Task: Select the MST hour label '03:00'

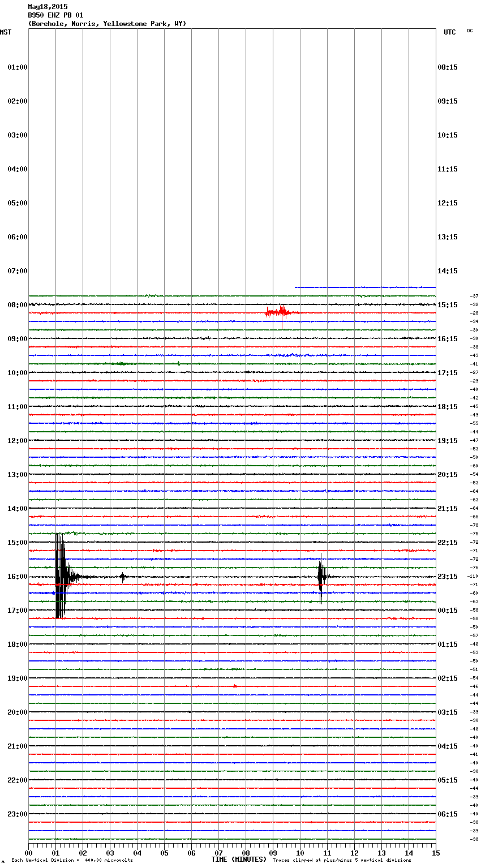Action: tap(18, 135)
